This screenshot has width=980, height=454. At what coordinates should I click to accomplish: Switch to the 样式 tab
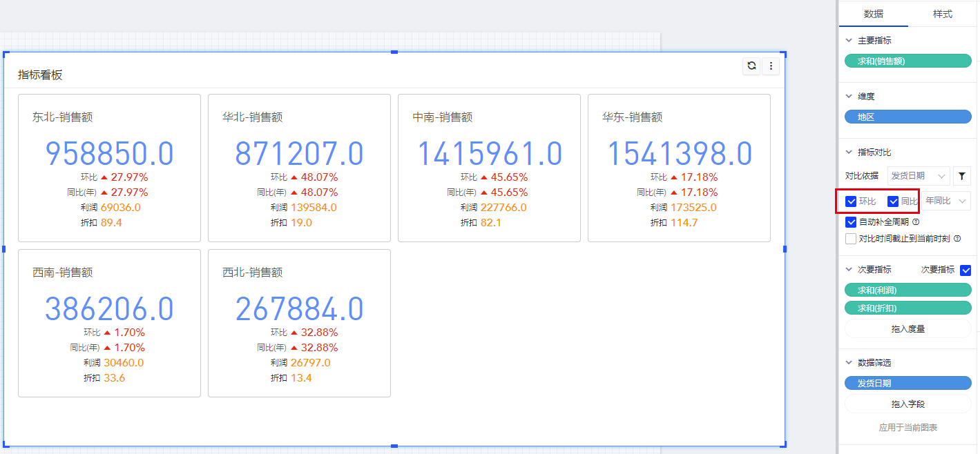[943, 14]
